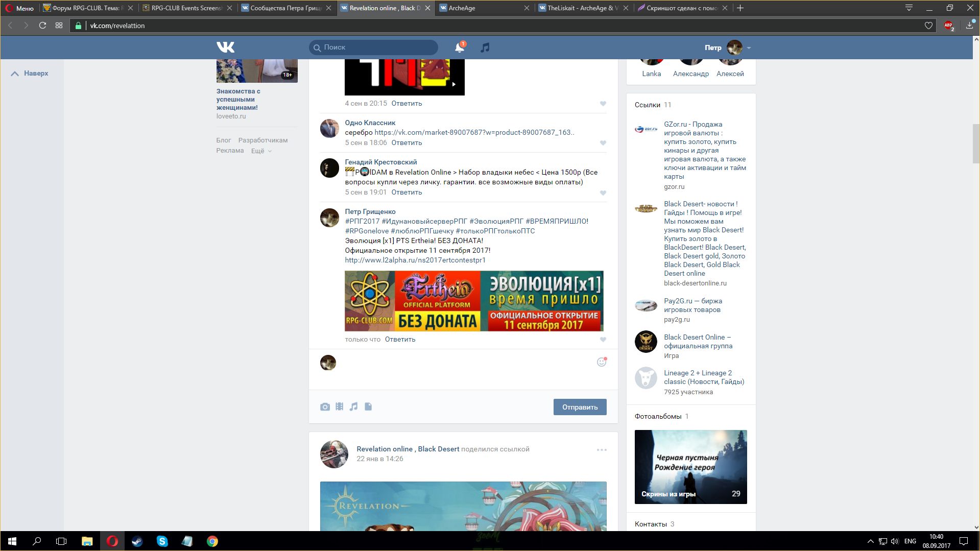980x551 pixels.
Task: Open the VK logo home page
Action: click(x=225, y=47)
